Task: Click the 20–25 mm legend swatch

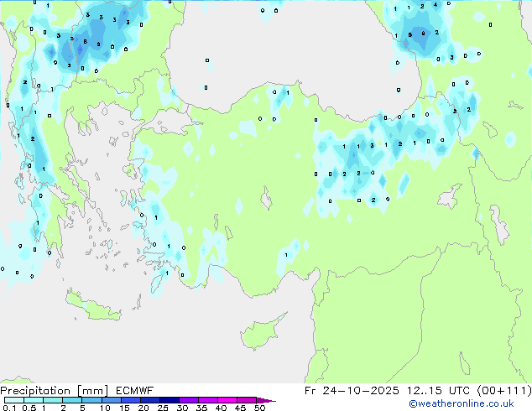Action: tap(150, 400)
